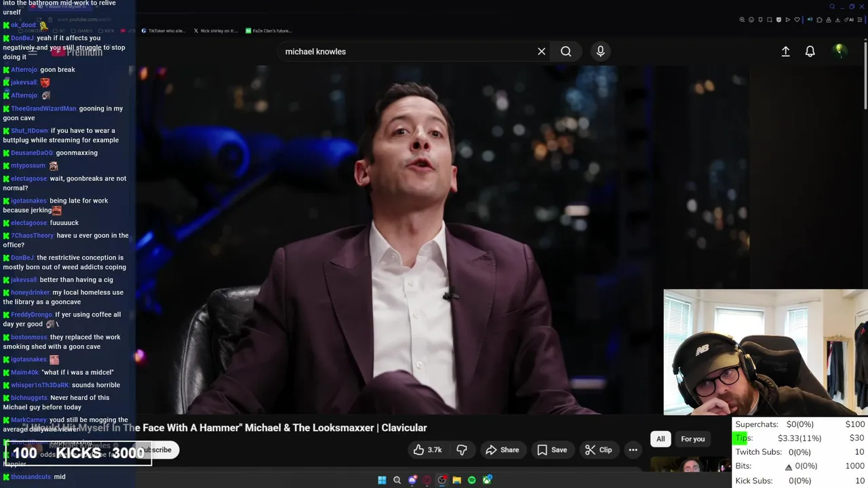The height and width of the screenshot is (488, 868).
Task: Click chat username Maim40k
Action: click(24, 372)
